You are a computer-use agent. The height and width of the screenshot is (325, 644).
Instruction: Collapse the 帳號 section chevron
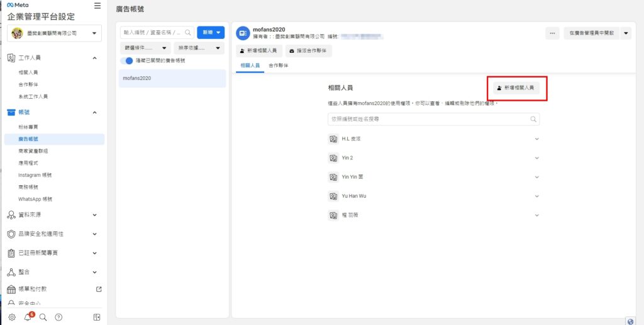[x=94, y=112]
